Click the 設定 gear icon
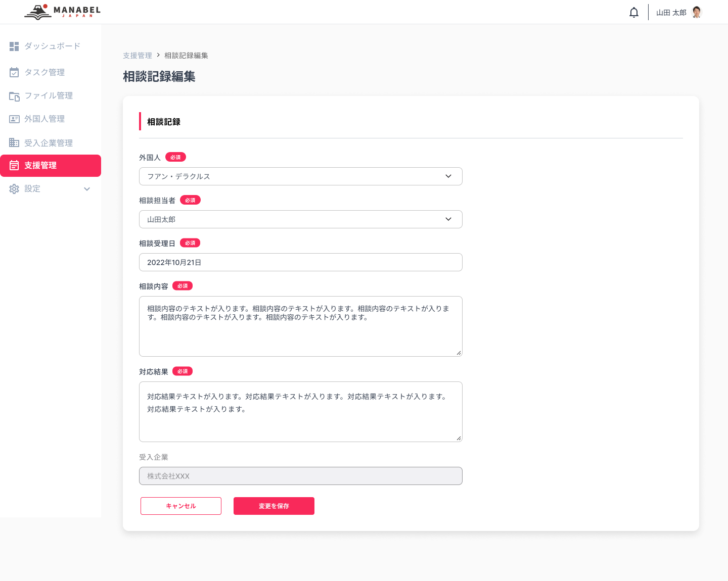This screenshot has height=581, width=728. pyautogui.click(x=14, y=189)
